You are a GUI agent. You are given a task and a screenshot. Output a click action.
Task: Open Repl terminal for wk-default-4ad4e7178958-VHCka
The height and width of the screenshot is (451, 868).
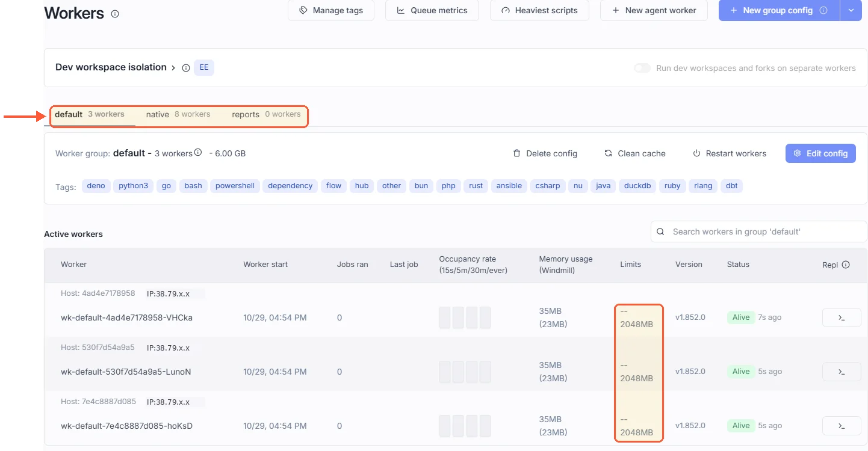(842, 318)
